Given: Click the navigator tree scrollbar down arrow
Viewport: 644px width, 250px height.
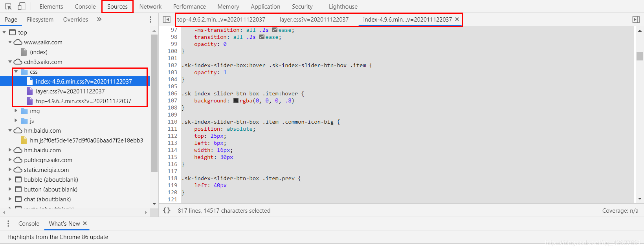Looking at the screenshot, I should tap(154, 204).
